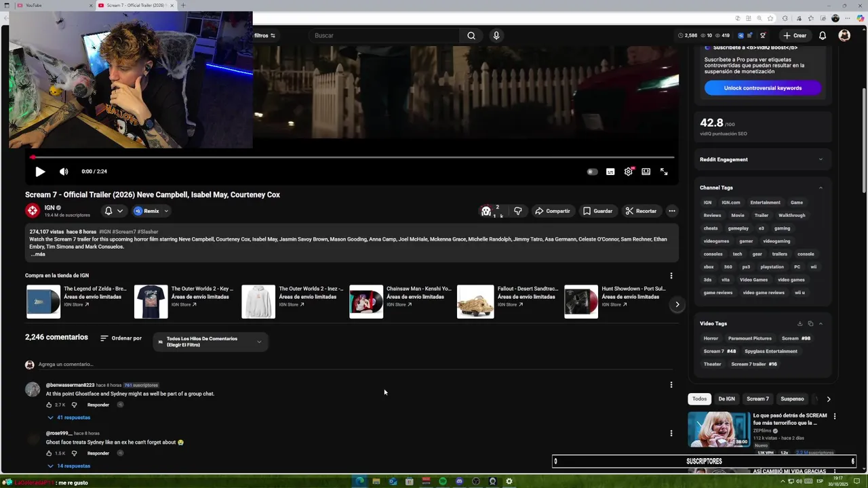
Task: Open options menu for benwasserman8223 comment
Action: [x=671, y=385]
